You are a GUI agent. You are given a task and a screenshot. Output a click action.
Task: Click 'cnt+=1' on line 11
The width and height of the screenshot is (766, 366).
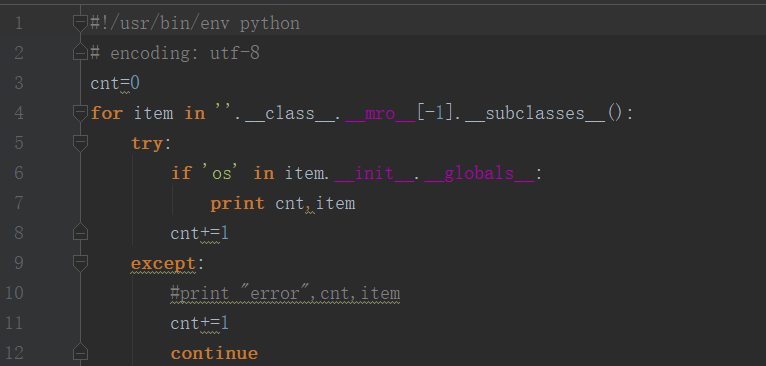coord(200,323)
